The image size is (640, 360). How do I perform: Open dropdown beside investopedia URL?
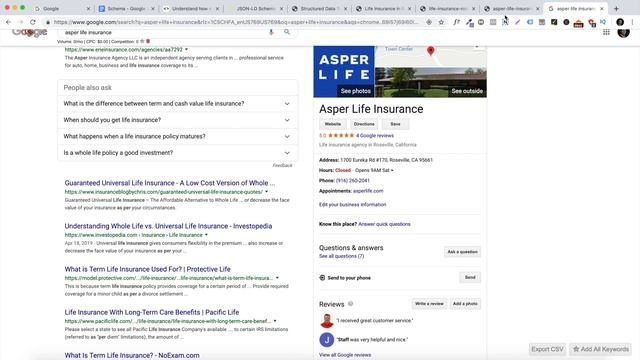[206, 235]
